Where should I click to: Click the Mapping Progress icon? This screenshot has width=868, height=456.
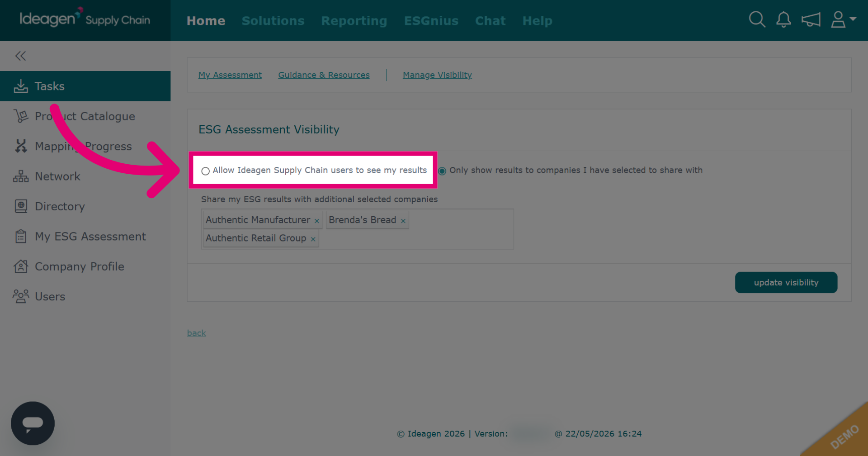pyautogui.click(x=21, y=146)
